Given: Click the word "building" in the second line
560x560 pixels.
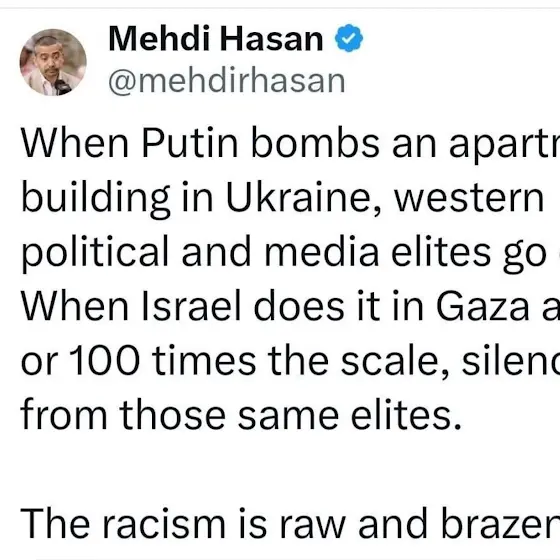Looking at the screenshot, I should click(x=95, y=199).
